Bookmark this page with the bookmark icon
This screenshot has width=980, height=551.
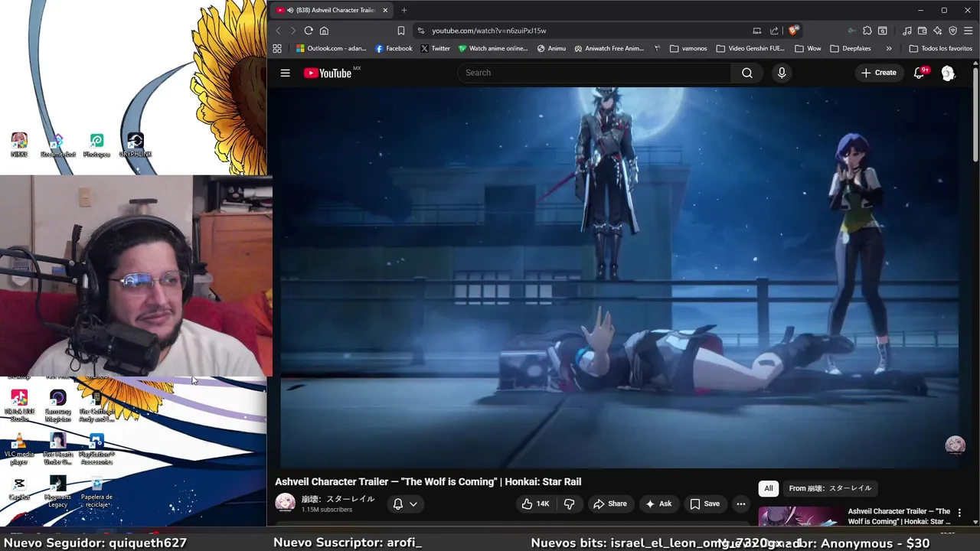click(400, 31)
